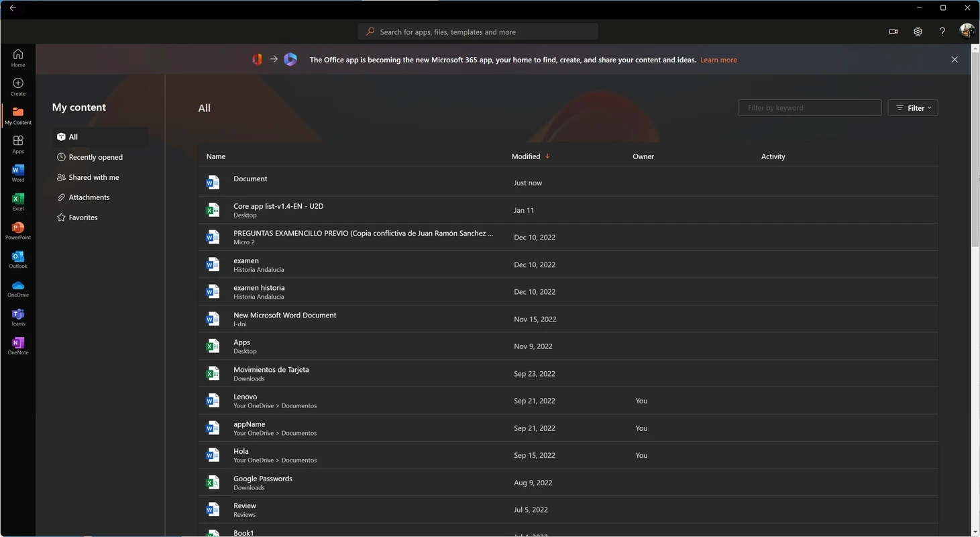Expand the Filter dropdown
This screenshot has height=537, width=980.
pos(913,108)
